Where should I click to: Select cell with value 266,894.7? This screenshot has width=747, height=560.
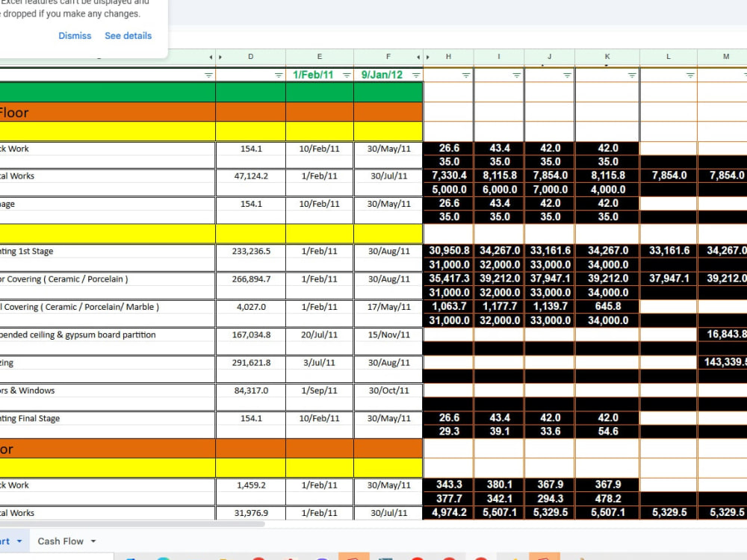tap(250, 279)
